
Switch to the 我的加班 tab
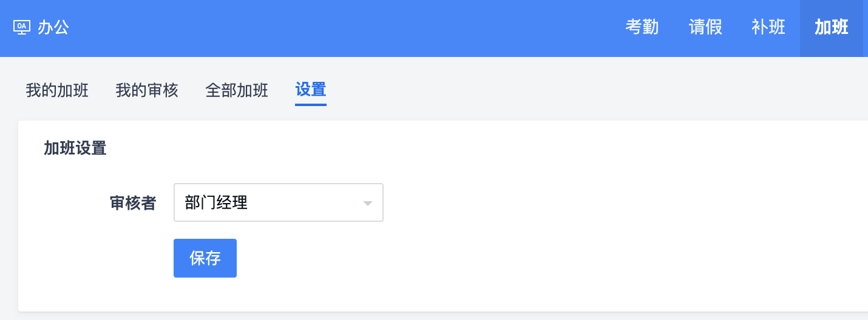[57, 90]
